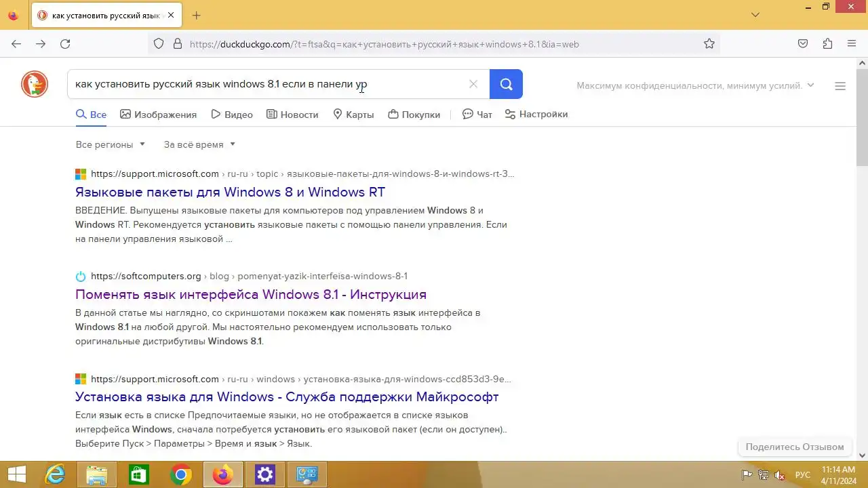Open the Firefox shield tracking protection icon

[x=159, y=44]
